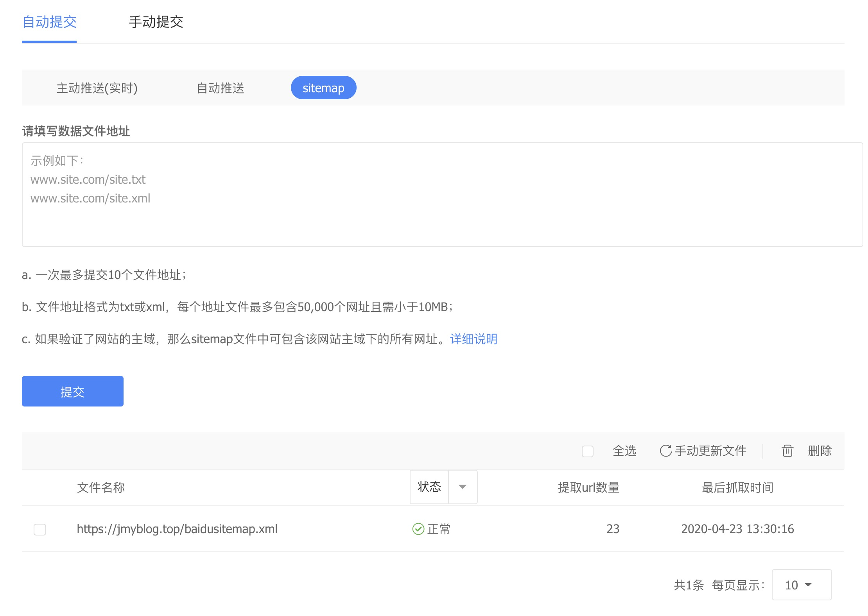The image size is (868, 616).
Task: Click the trash can delete icon
Action: click(x=787, y=451)
